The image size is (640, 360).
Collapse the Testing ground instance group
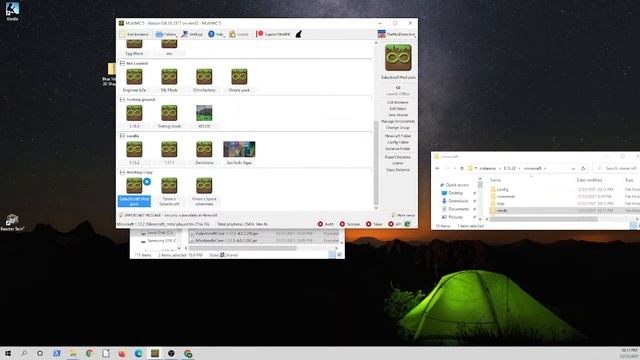coord(122,100)
